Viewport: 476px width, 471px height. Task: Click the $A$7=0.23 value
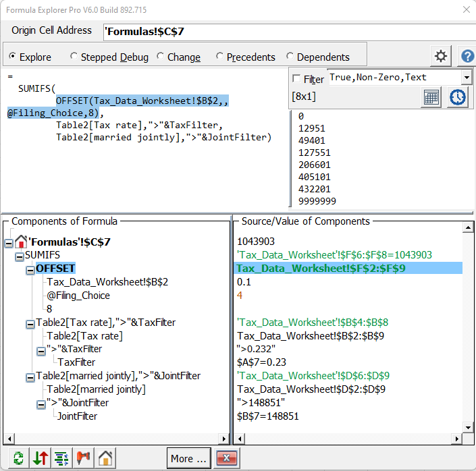tap(261, 362)
